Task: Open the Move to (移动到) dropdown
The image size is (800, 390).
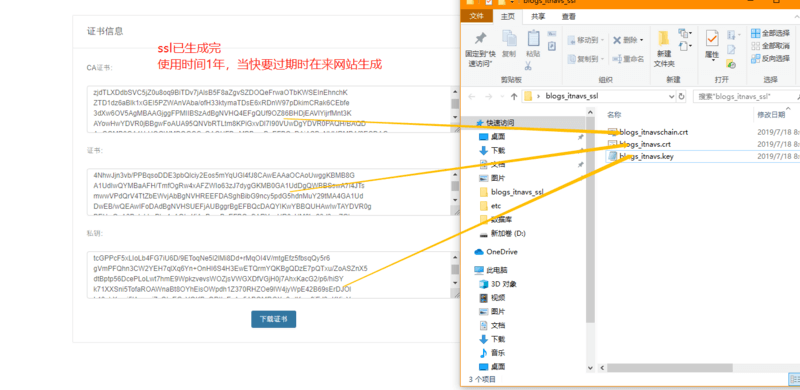Action: 586,40
